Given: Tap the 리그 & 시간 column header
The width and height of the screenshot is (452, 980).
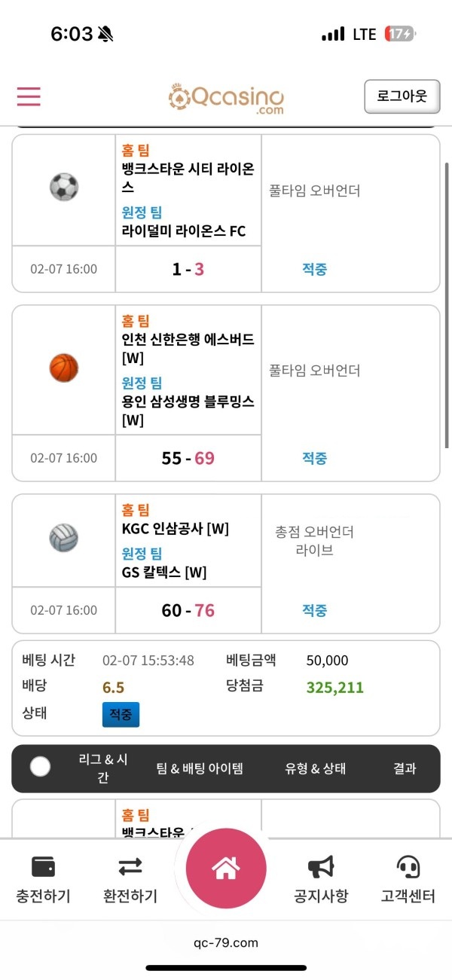Looking at the screenshot, I should click(102, 768).
